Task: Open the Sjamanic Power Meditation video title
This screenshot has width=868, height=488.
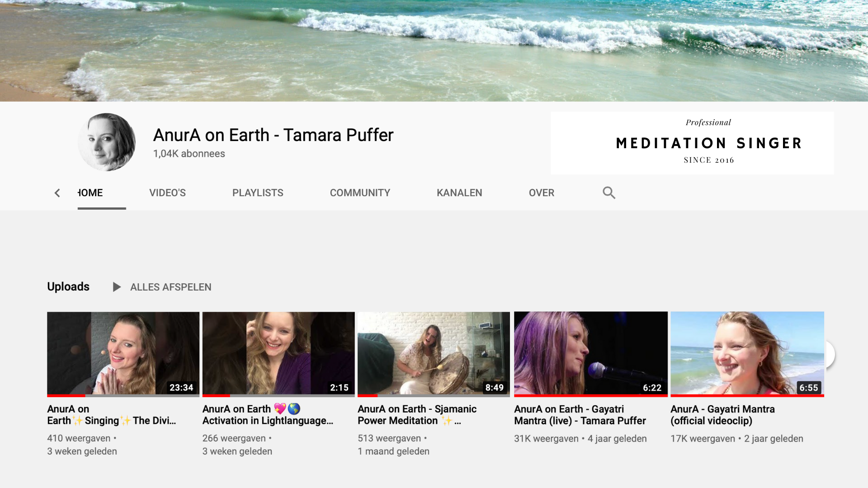Action: click(417, 415)
